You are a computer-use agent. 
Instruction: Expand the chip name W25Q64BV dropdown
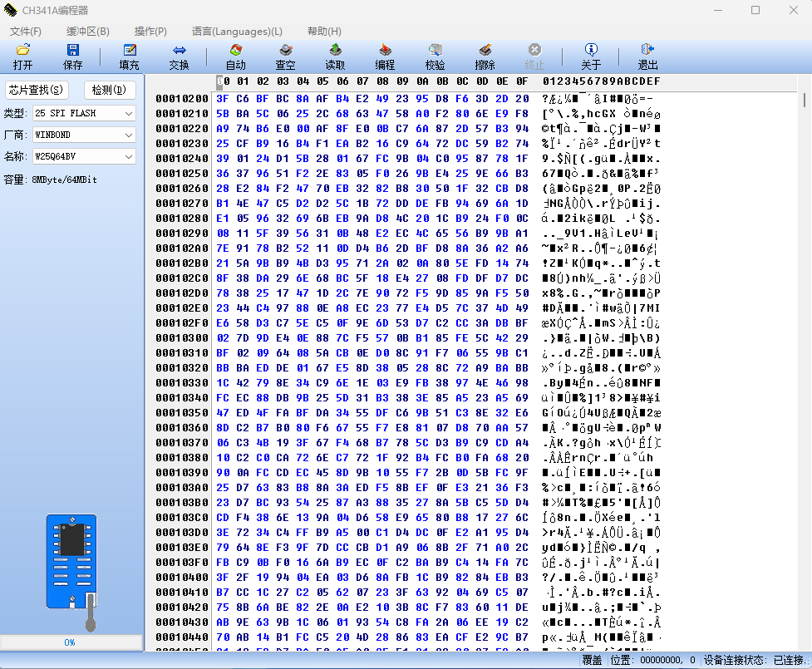[129, 156]
